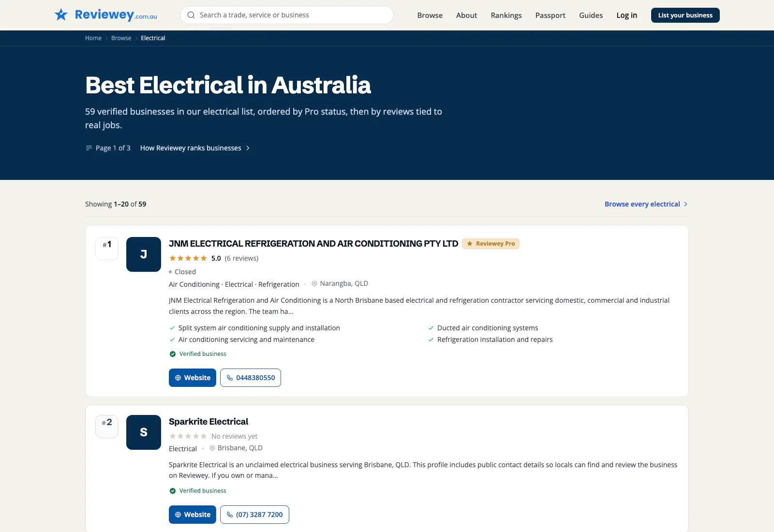774x532 pixels.
Task: Click the No reviews yet text
Action: click(x=235, y=436)
